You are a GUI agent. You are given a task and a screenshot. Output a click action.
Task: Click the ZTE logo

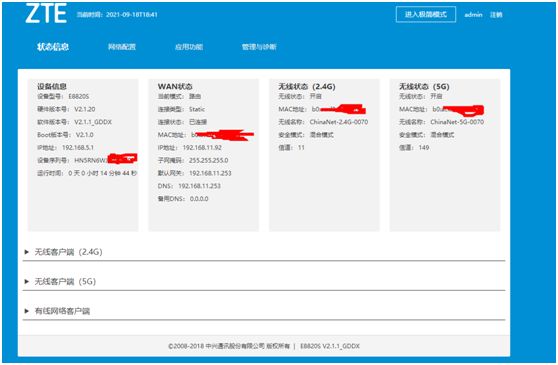(x=46, y=13)
